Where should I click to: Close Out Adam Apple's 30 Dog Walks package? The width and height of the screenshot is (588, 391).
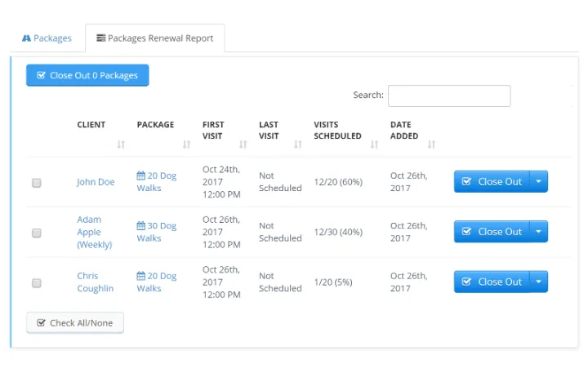coord(492,232)
